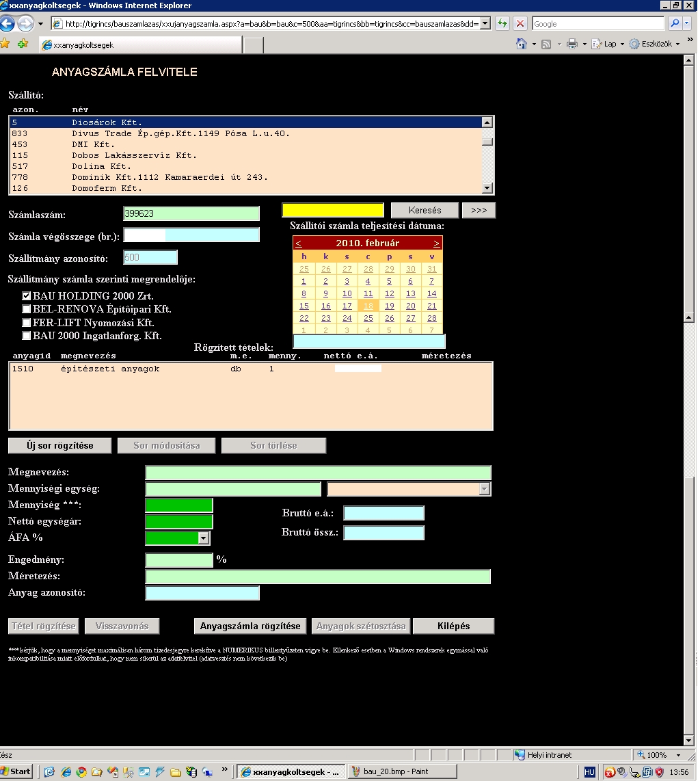Click the zoom magnifier icon in status bar
Image resolution: width=700 pixels, height=781 pixels.
tap(641, 755)
